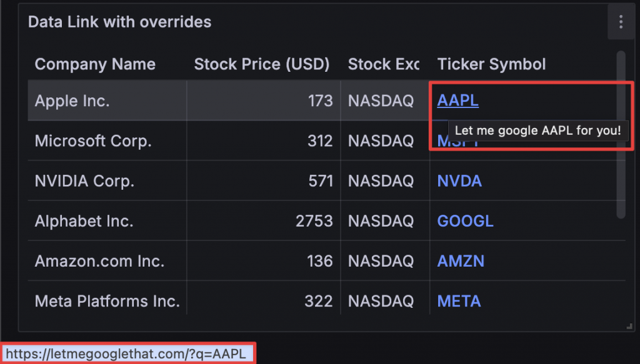Open the NVDA ticker link

[x=459, y=182]
